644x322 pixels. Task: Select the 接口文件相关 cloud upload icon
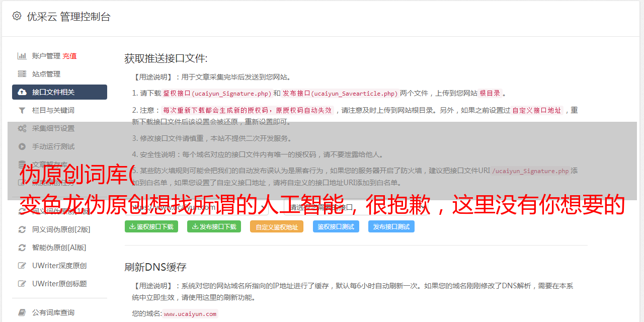pyautogui.click(x=22, y=92)
